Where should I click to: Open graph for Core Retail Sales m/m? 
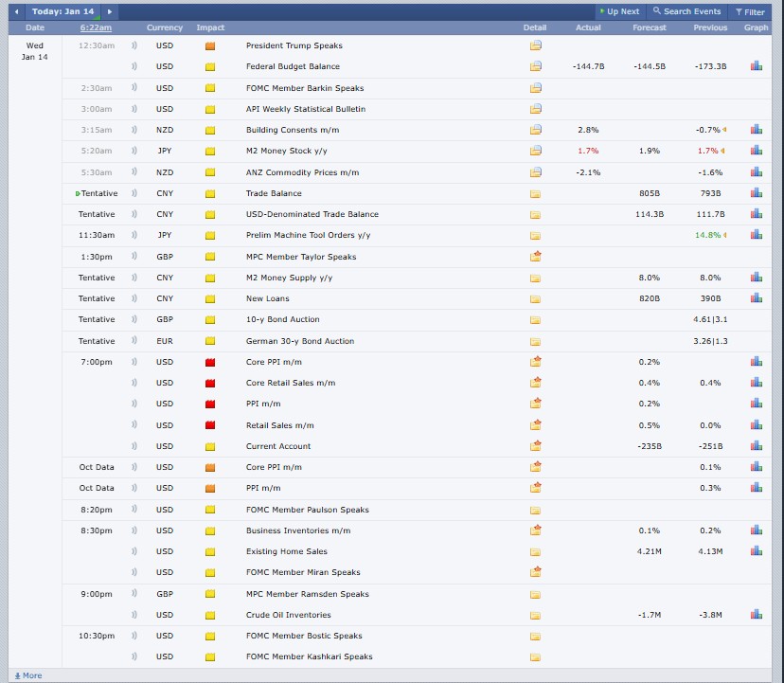click(756, 383)
